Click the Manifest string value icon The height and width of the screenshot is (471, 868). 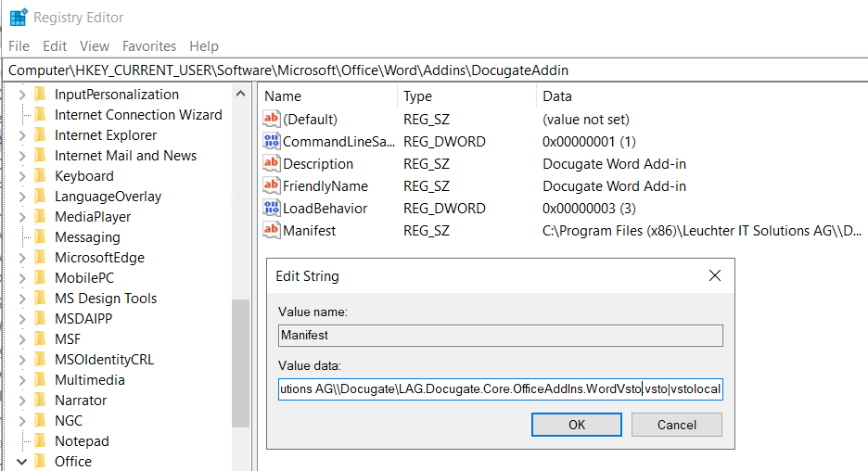(x=271, y=230)
